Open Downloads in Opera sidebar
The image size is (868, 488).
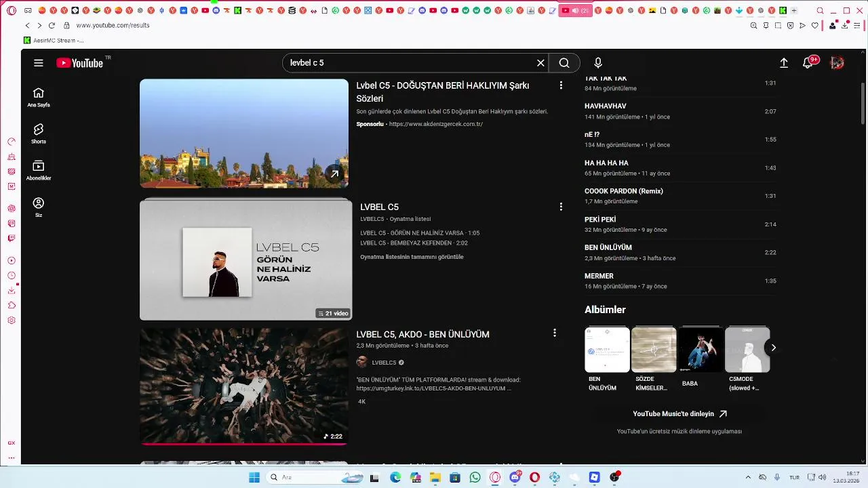[12, 290]
